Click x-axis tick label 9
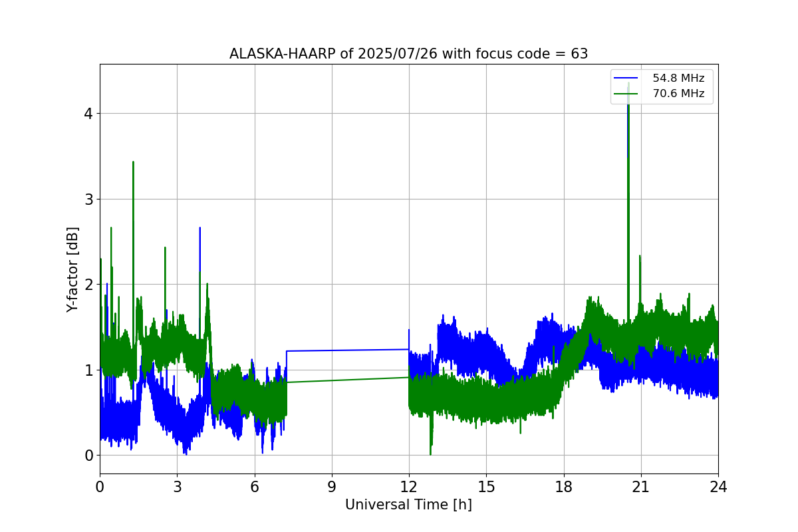798x532 pixels. click(331, 486)
